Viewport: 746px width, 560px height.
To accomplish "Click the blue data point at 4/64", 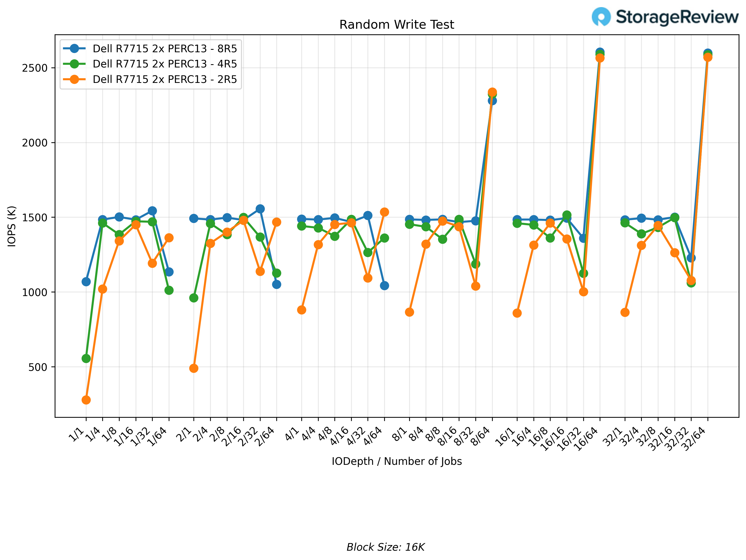I will tap(384, 286).
